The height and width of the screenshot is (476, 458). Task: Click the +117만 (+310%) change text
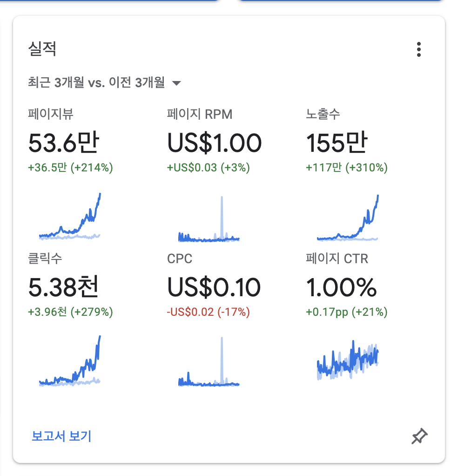click(x=347, y=167)
